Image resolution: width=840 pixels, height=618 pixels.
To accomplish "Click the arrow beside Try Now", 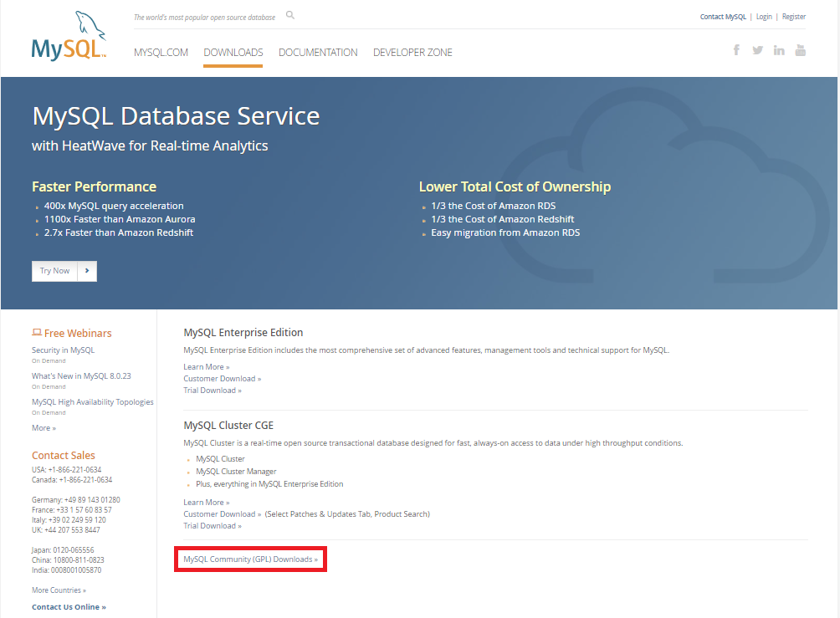I will click(x=87, y=271).
